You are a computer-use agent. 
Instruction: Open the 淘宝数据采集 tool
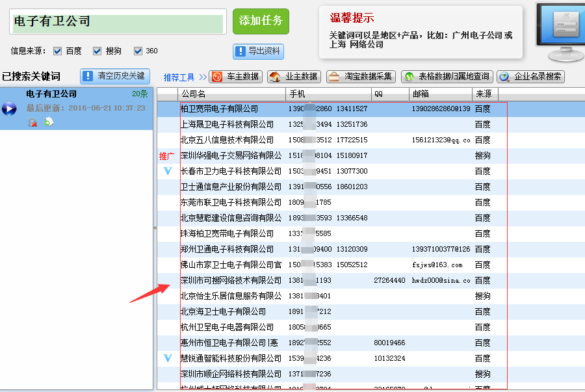(x=361, y=77)
